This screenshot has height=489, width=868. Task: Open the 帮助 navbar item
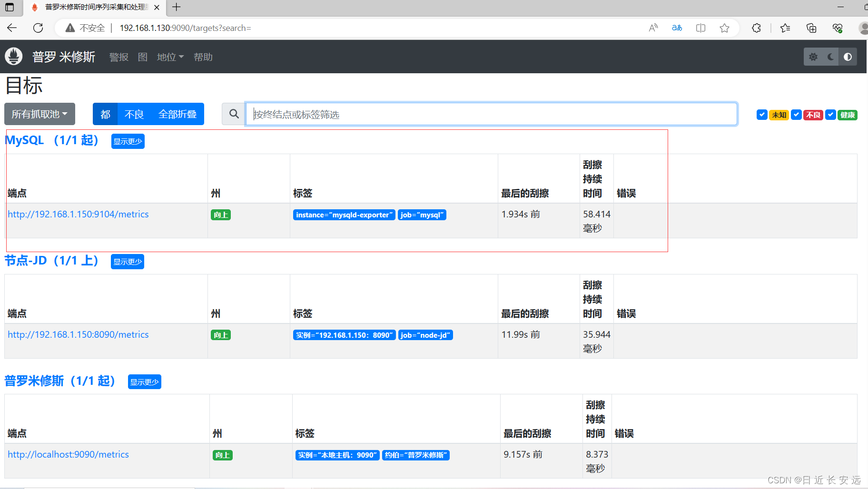(x=203, y=57)
